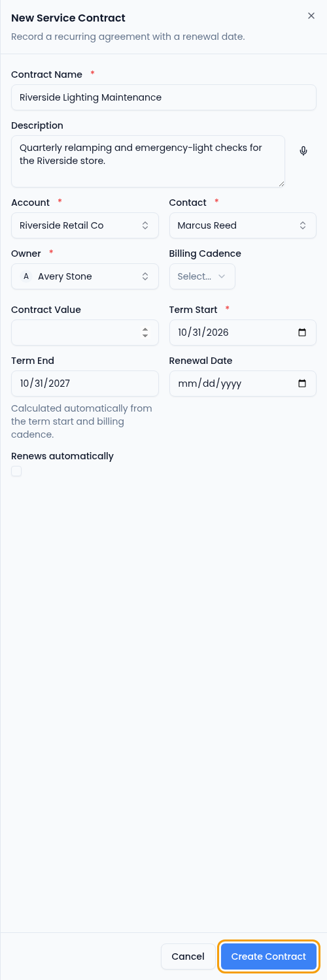Screen dimensions: 327x980
Task: Click inside the Description text area
Action: pyautogui.click(x=148, y=161)
